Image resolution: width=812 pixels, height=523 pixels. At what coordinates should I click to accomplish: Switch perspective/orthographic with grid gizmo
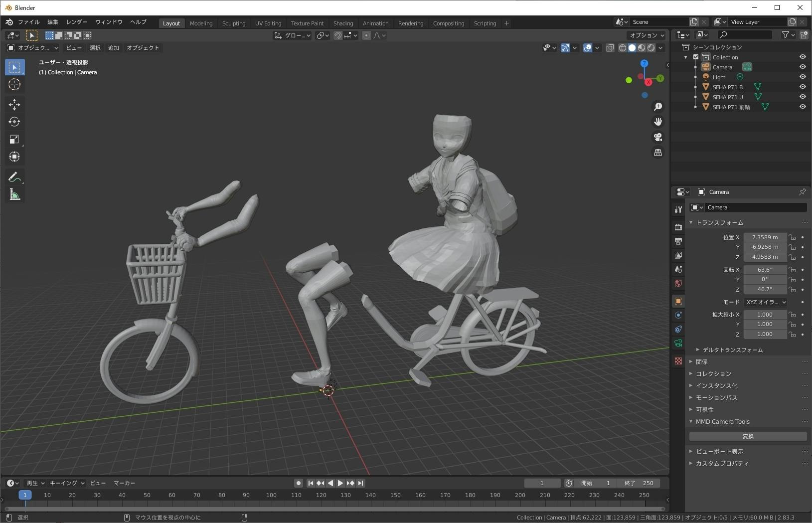click(658, 152)
